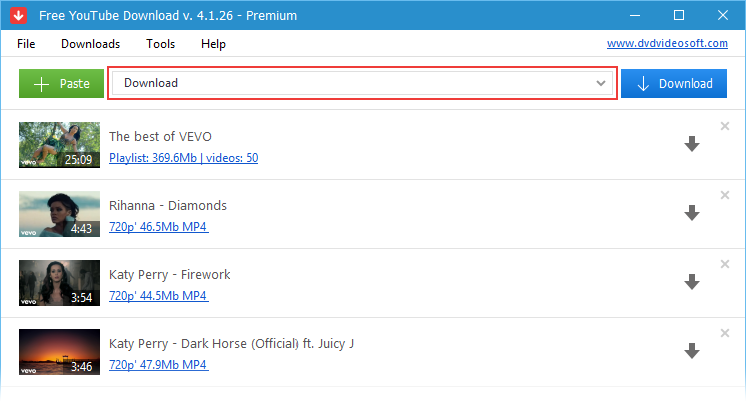Remove Rihanna - Diamonds from list
The width and height of the screenshot is (746, 401).
(x=725, y=195)
